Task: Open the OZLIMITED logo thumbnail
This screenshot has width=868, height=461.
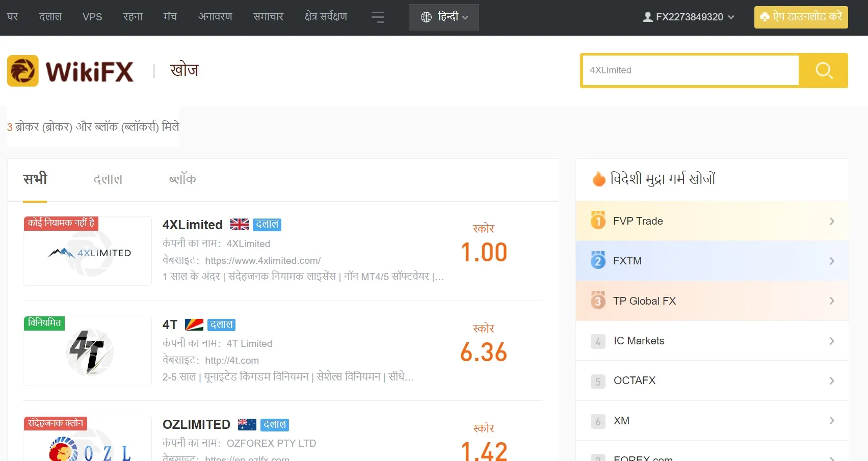Action: (x=88, y=439)
